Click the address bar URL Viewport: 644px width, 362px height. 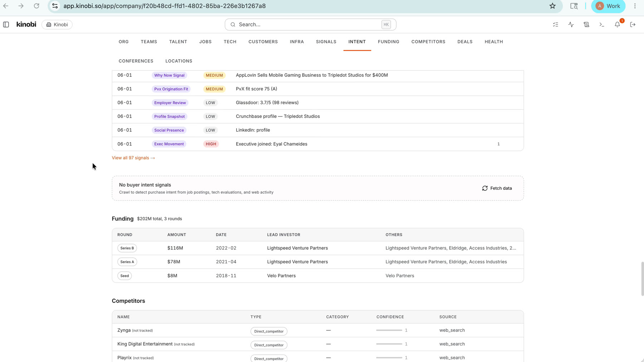[165, 6]
